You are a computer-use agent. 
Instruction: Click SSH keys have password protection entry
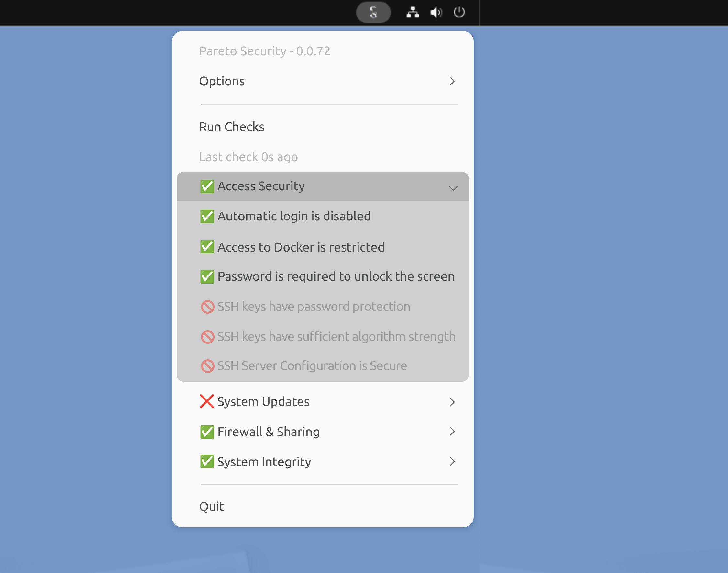[314, 306]
